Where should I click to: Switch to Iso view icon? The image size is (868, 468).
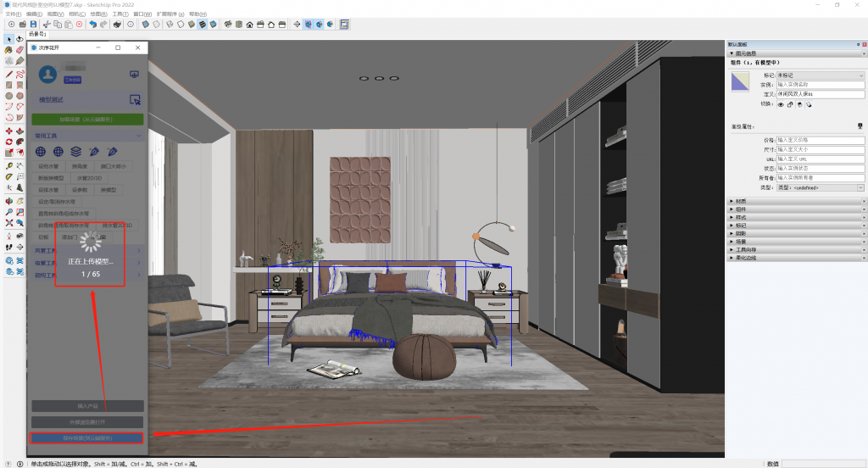click(227, 25)
